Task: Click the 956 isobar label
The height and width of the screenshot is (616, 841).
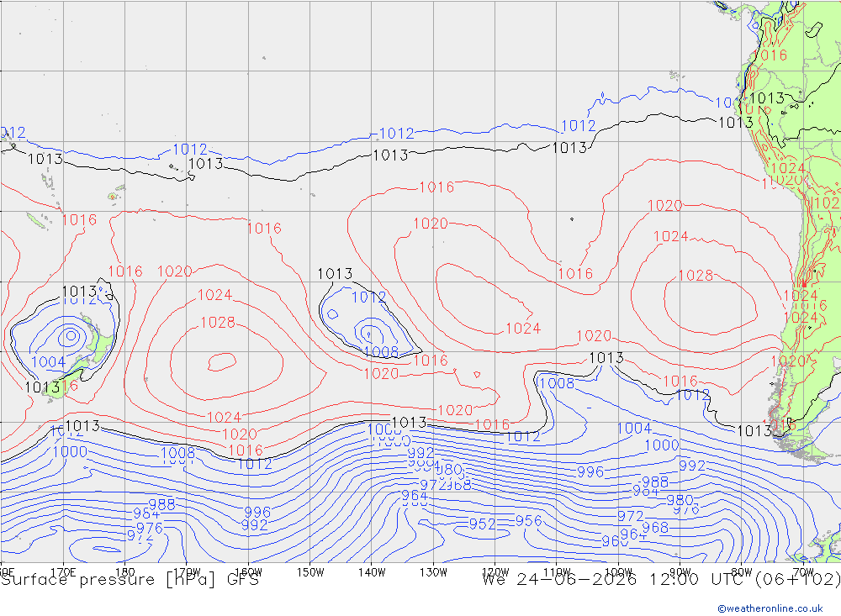Action: click(528, 520)
